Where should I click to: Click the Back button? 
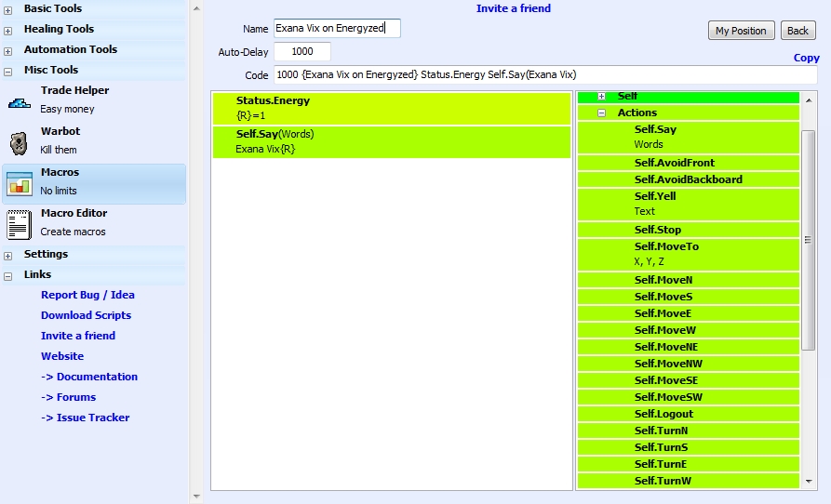click(797, 31)
